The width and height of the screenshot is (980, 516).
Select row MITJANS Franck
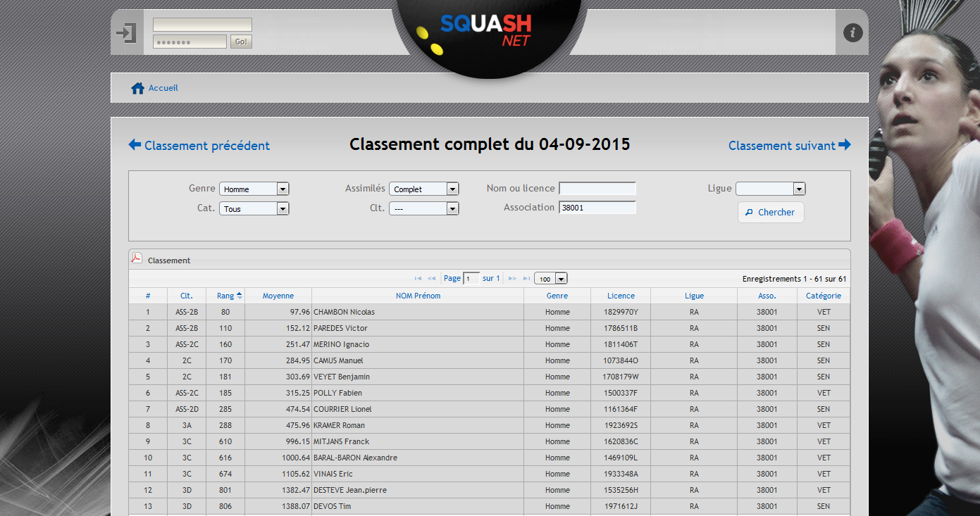[490, 441]
